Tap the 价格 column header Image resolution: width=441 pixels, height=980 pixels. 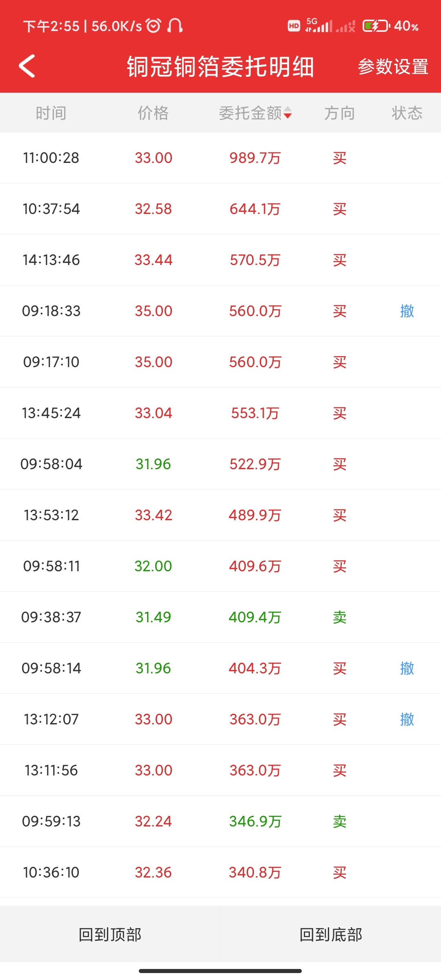coord(153,113)
